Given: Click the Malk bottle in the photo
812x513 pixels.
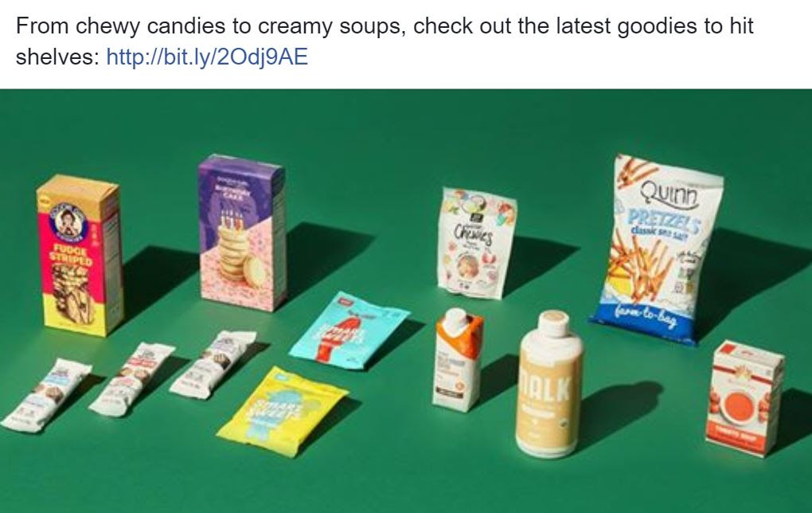Looking at the screenshot, I should pos(550,383).
